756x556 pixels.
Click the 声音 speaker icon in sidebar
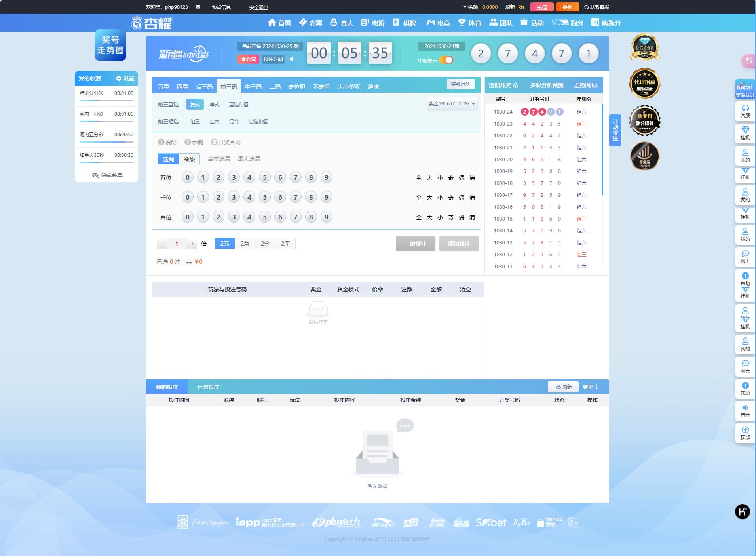click(x=745, y=411)
